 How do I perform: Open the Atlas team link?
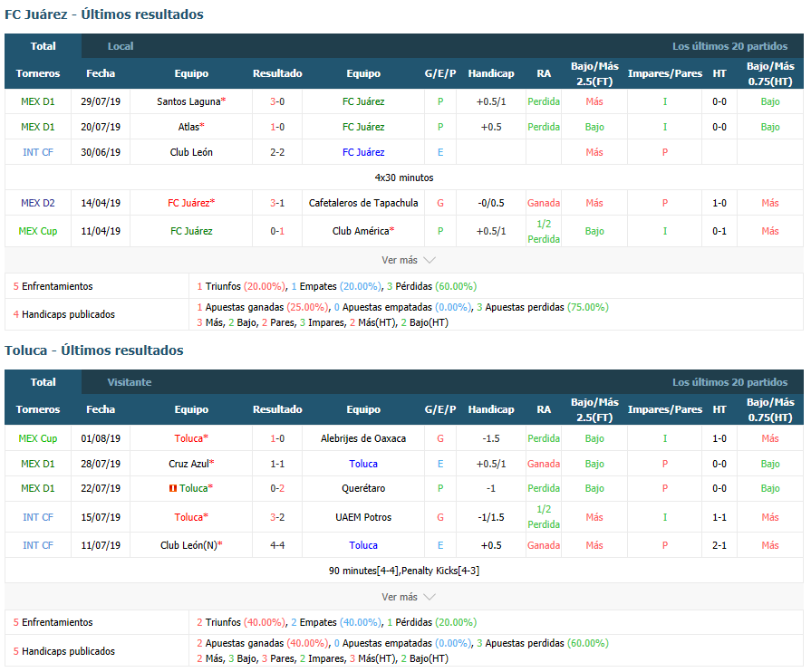coord(188,127)
